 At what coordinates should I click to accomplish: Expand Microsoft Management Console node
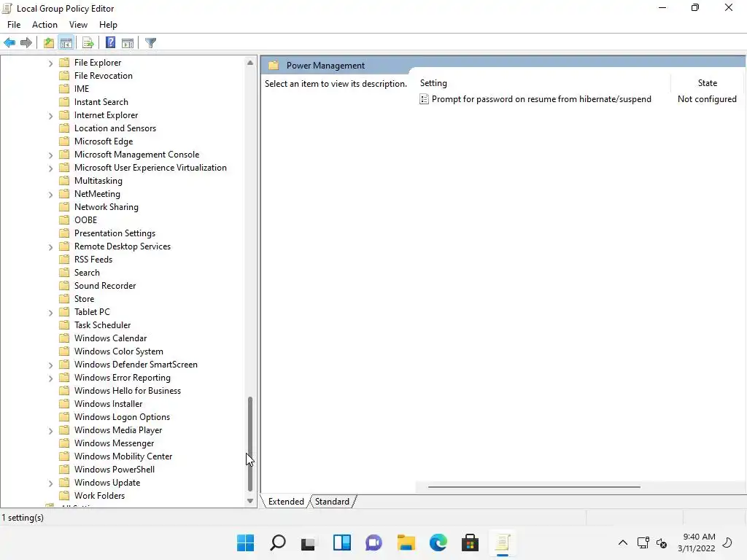click(50, 155)
